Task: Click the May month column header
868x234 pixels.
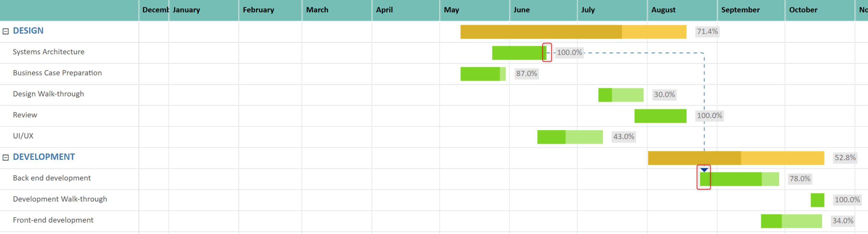Action: [x=451, y=10]
